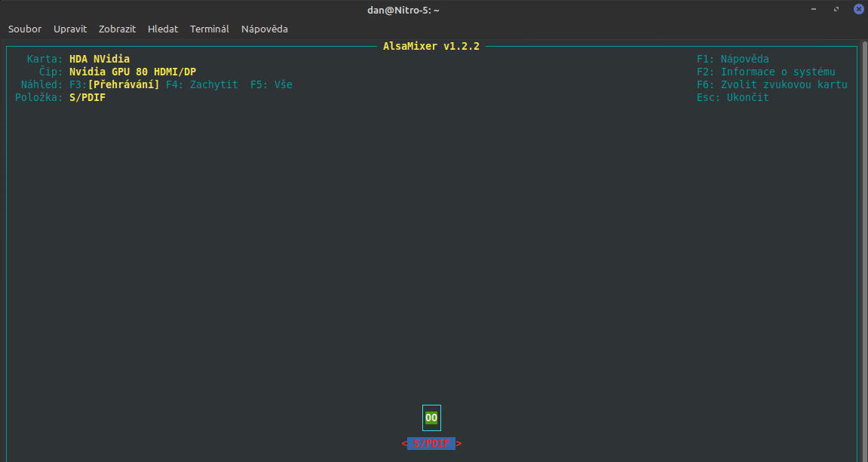Close the terminal window
Image resolution: width=868 pixels, height=462 pixels.
858,9
